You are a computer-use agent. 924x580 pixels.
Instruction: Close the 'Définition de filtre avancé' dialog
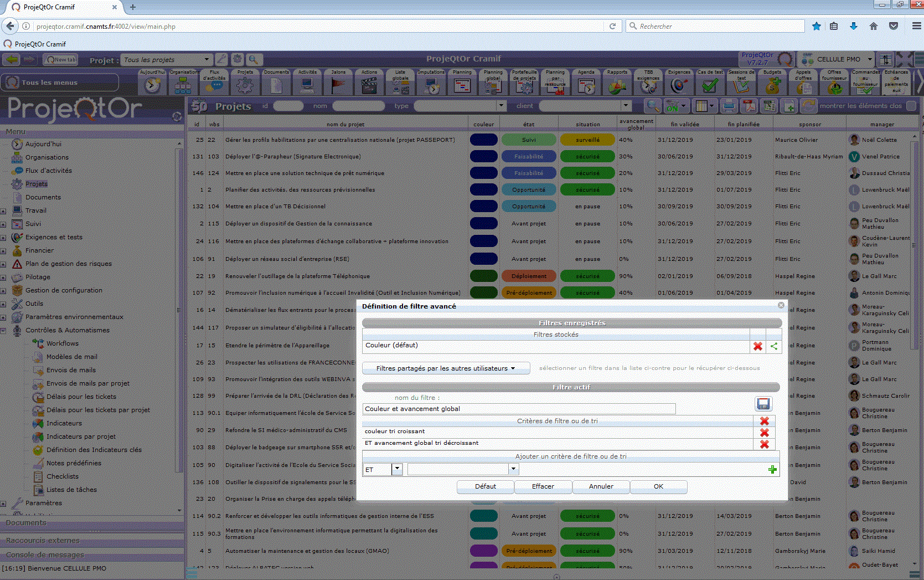coord(781,305)
